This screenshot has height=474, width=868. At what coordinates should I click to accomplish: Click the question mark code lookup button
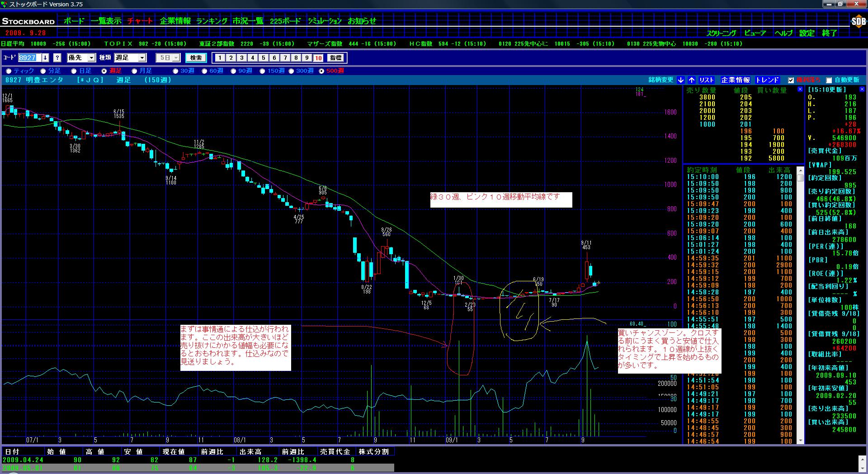coord(57,58)
